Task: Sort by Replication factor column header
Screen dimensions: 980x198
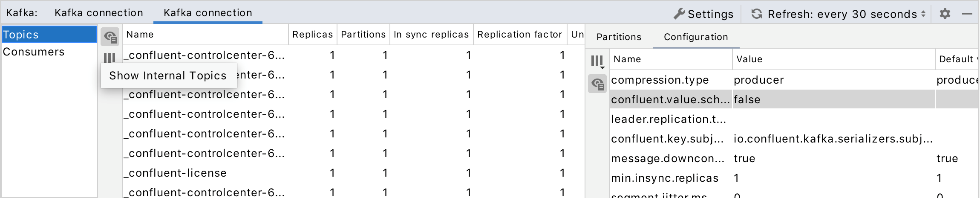Action: [519, 35]
